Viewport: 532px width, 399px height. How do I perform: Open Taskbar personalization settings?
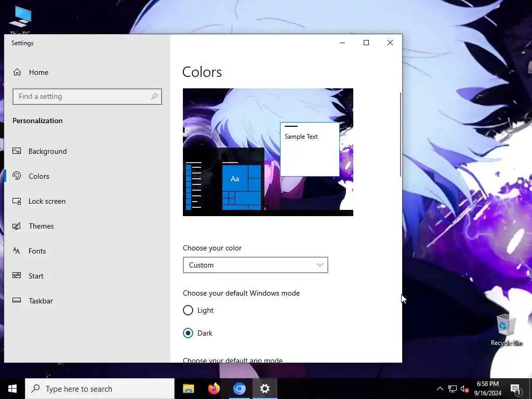tap(87, 301)
